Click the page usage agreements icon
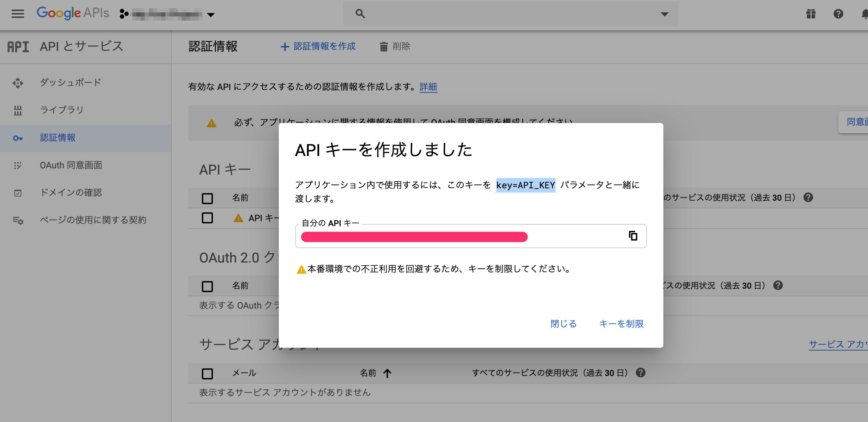Screen dimensions: 868x422 point(18,221)
